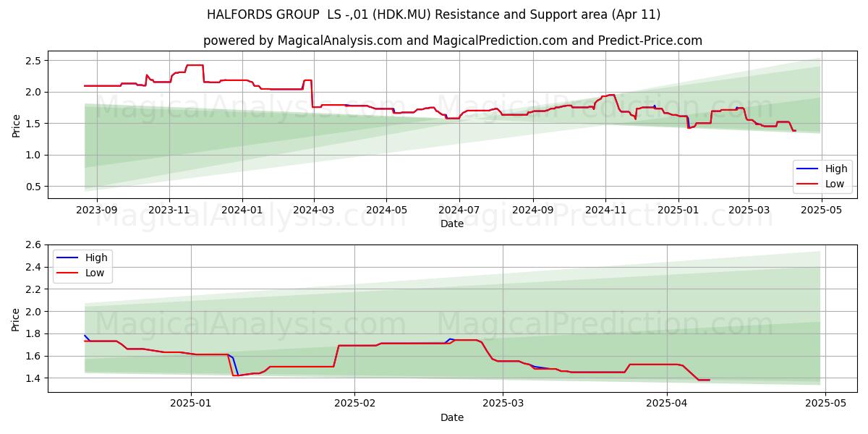
Task: Click the 2025-03 tick label on the top chart
Action: [749, 210]
